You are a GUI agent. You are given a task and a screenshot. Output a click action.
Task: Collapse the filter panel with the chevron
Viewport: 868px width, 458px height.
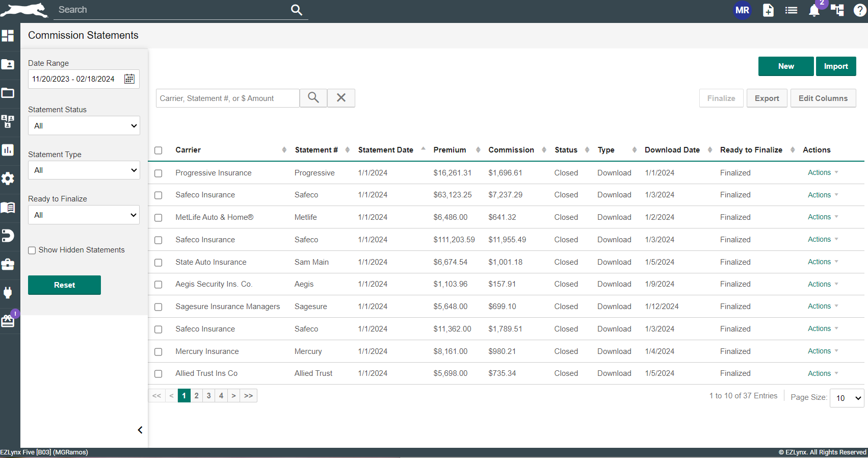point(140,430)
